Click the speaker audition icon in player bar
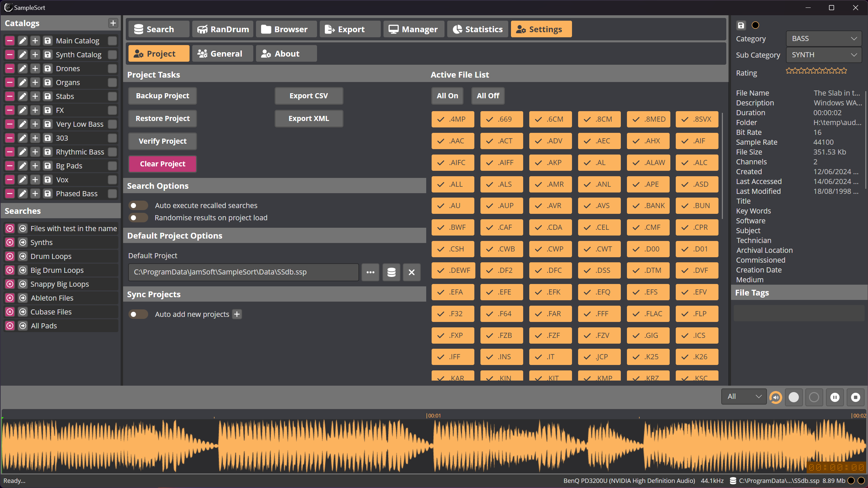868x488 pixels. 776,397
